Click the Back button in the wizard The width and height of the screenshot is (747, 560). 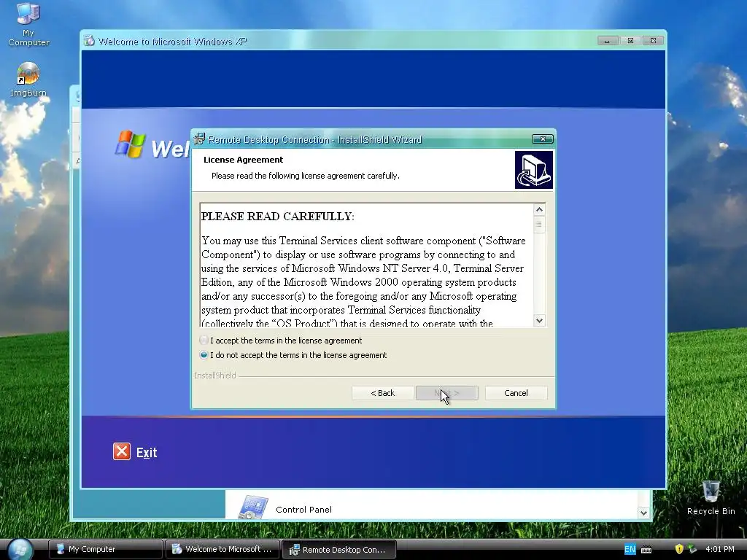pos(382,393)
